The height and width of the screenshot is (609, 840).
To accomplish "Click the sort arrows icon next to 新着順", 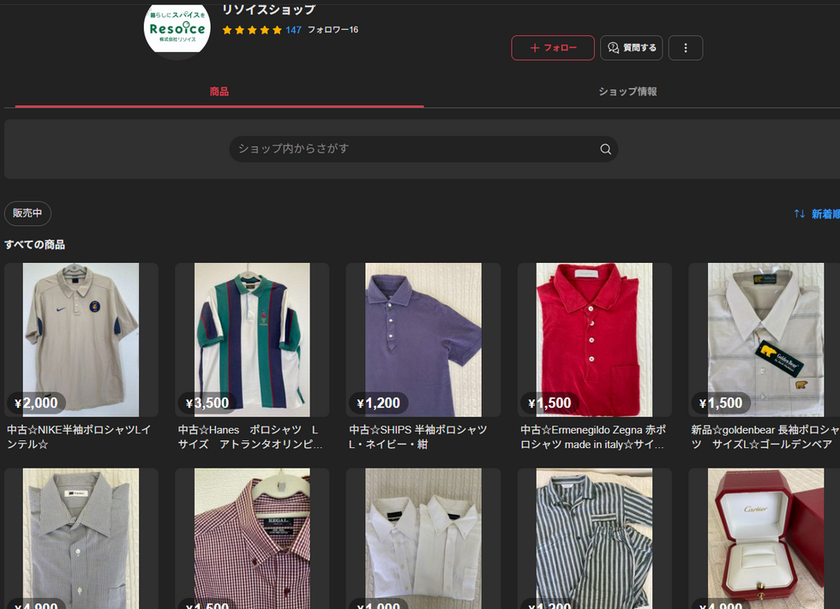I will coord(799,214).
